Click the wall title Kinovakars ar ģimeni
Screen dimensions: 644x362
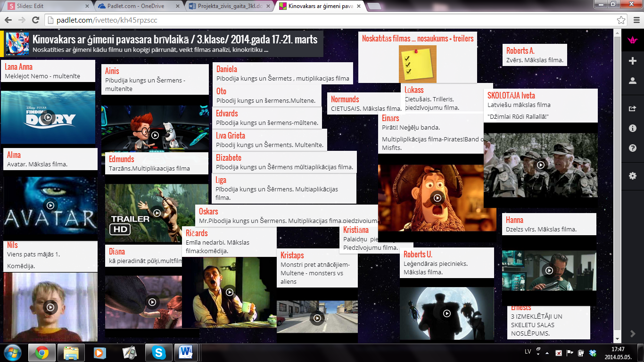175,39
